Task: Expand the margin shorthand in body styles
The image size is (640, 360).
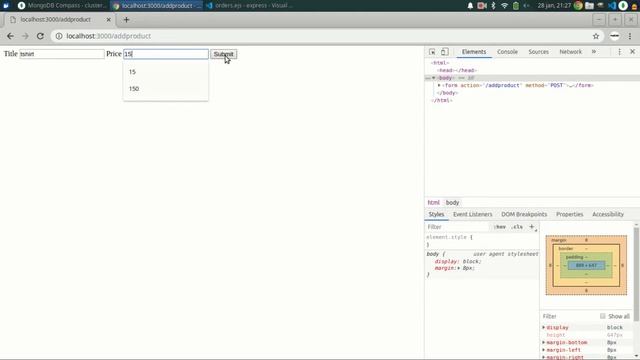Action: (x=458, y=268)
